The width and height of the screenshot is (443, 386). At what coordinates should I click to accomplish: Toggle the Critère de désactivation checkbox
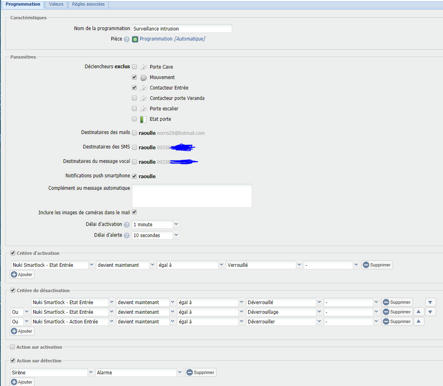(13, 290)
